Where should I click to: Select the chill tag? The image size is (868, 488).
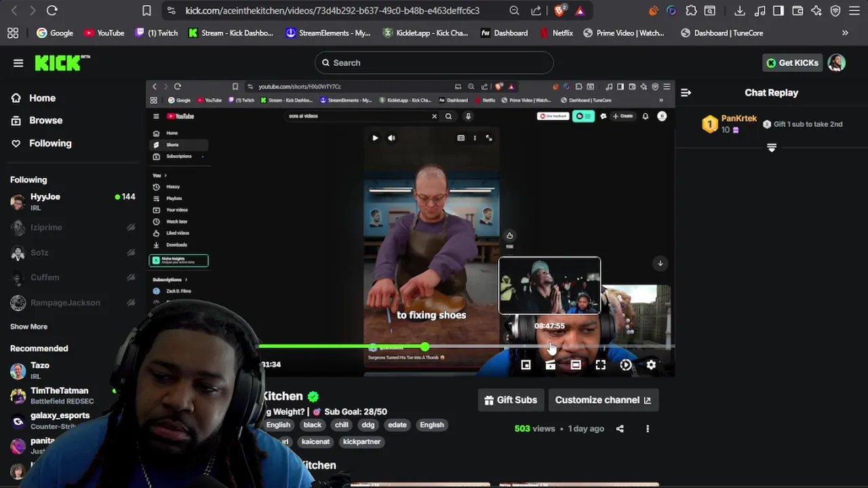[x=341, y=425]
